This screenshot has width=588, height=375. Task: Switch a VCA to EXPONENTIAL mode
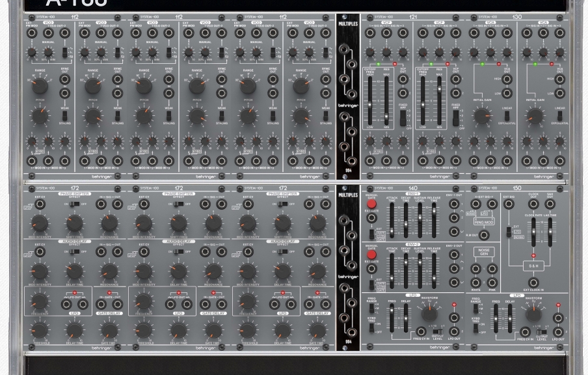tap(507, 118)
